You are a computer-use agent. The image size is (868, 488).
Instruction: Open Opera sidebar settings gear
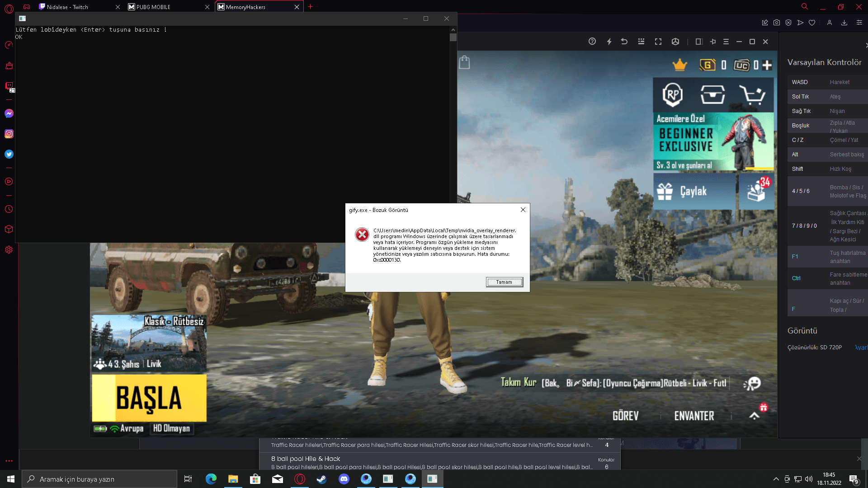pyautogui.click(x=9, y=249)
